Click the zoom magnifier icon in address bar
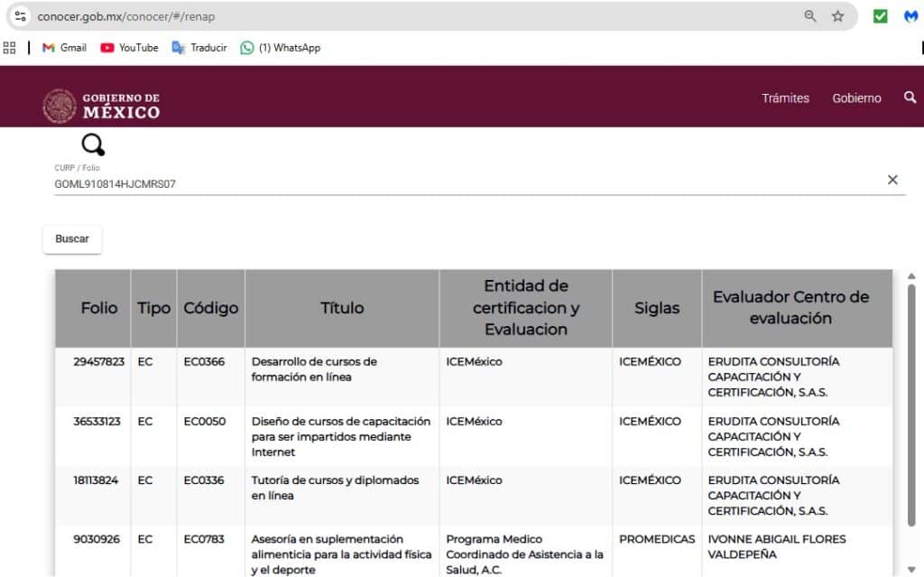This screenshot has height=577, width=924. (809, 16)
